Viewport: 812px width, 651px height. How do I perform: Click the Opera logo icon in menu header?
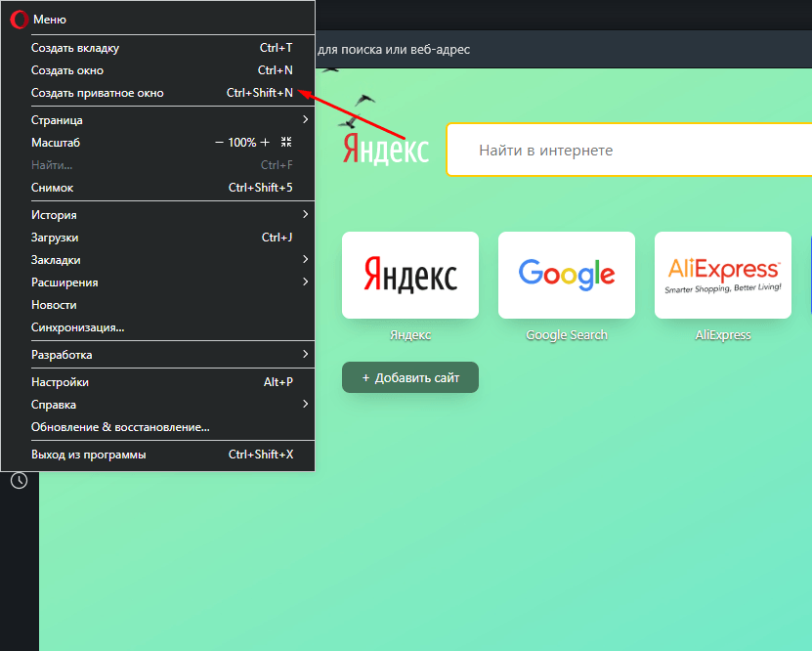point(20,20)
